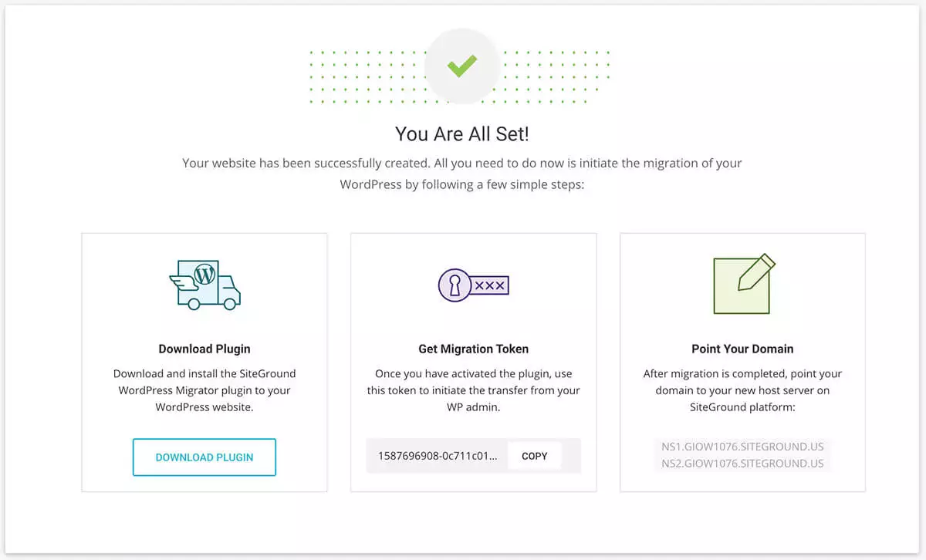Click the "Get Migration Token" card title

point(473,349)
